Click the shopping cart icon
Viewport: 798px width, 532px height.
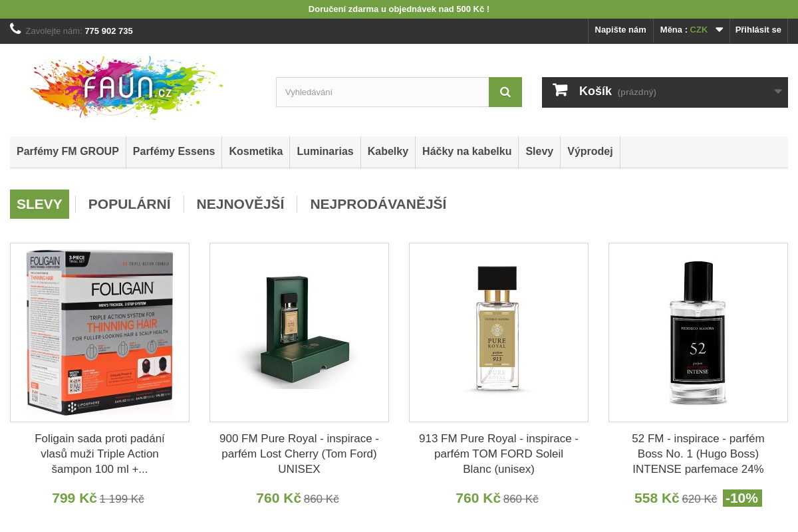point(560,90)
